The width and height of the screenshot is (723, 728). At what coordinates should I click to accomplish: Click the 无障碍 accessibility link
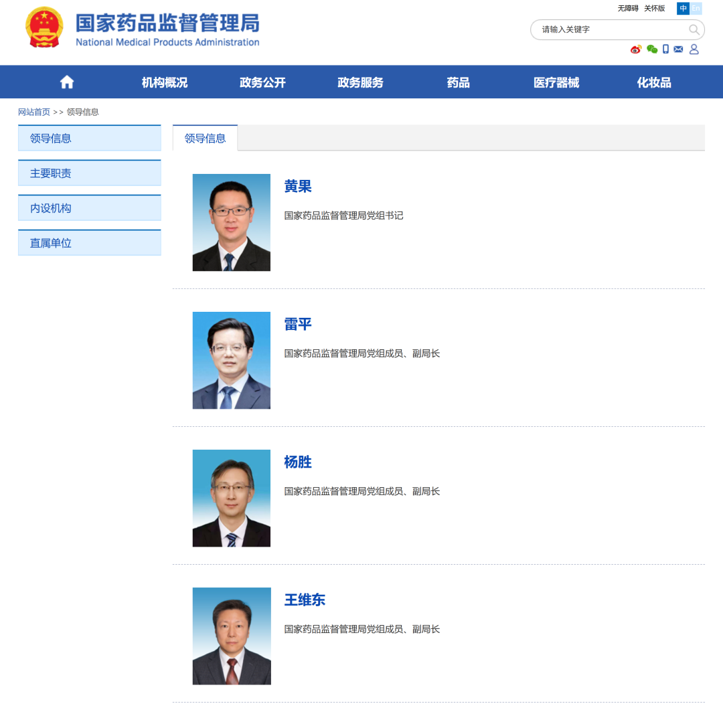[x=628, y=8]
